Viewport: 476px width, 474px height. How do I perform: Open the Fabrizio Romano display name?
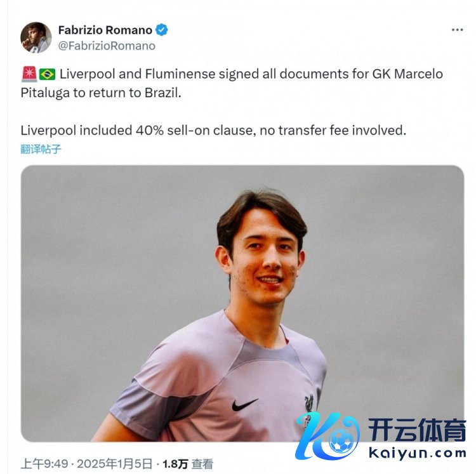pos(105,30)
